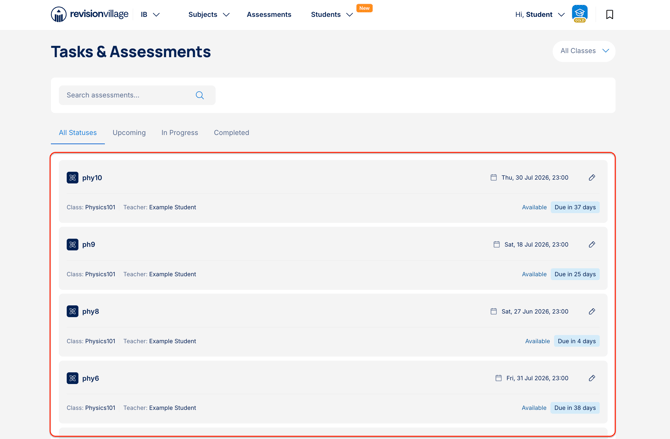Switch to the Upcoming tab
The height and width of the screenshot is (439, 670).
(129, 133)
